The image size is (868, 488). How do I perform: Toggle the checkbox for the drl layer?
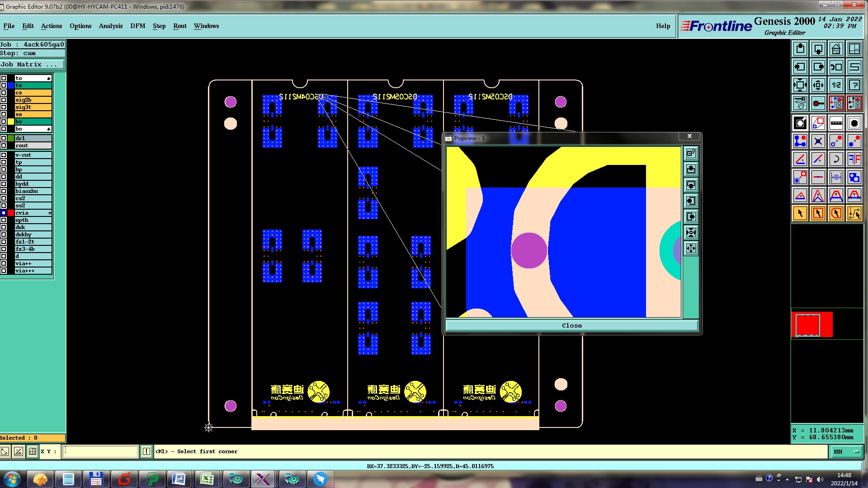[4, 138]
